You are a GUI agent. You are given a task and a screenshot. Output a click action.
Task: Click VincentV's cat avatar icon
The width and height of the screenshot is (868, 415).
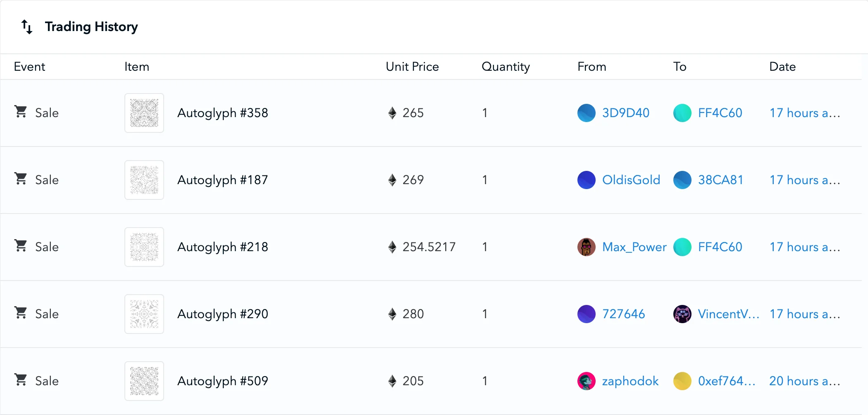(682, 314)
